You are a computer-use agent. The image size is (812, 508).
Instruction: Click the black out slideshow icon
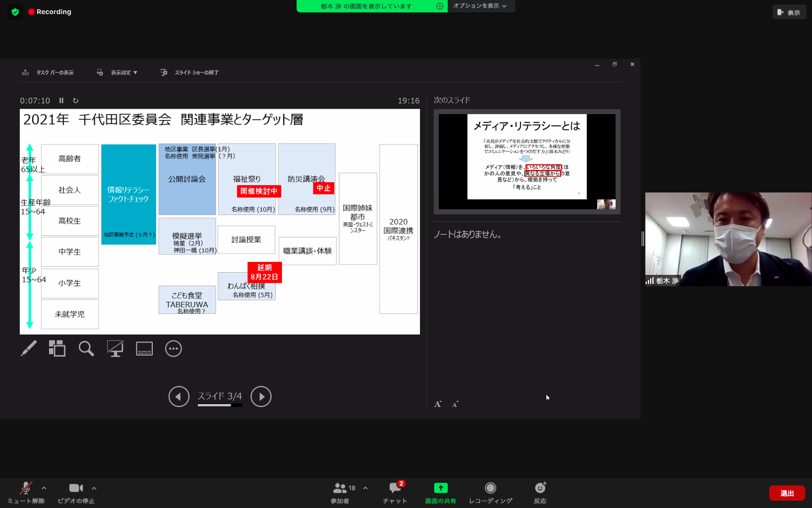click(115, 348)
